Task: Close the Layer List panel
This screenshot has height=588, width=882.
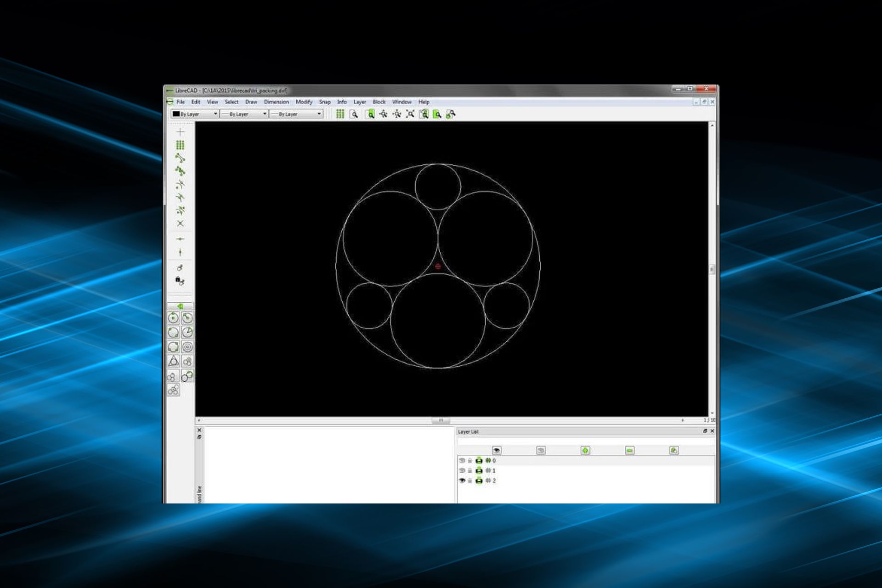Action: 712,431
